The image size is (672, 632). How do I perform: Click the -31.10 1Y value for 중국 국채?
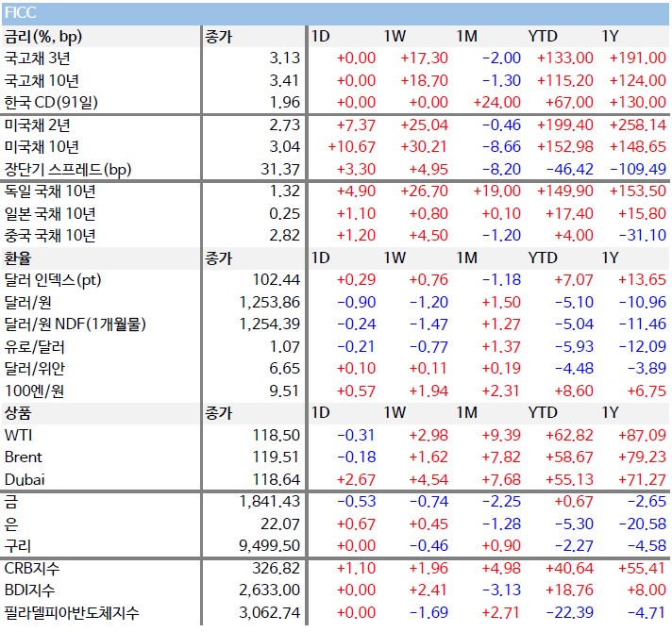point(643,236)
